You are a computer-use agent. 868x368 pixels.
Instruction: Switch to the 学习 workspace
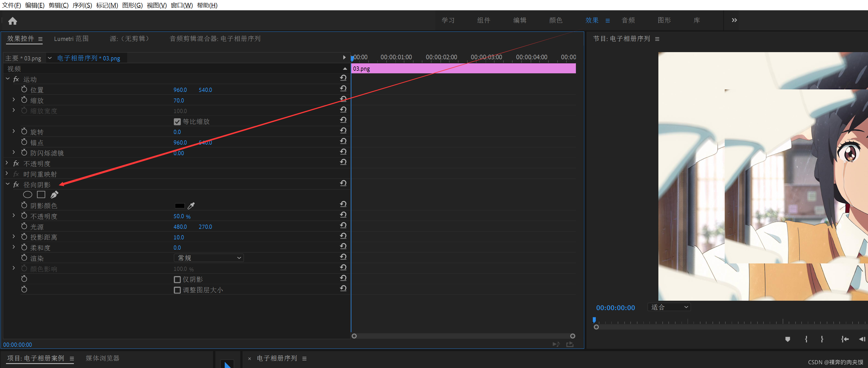(448, 20)
